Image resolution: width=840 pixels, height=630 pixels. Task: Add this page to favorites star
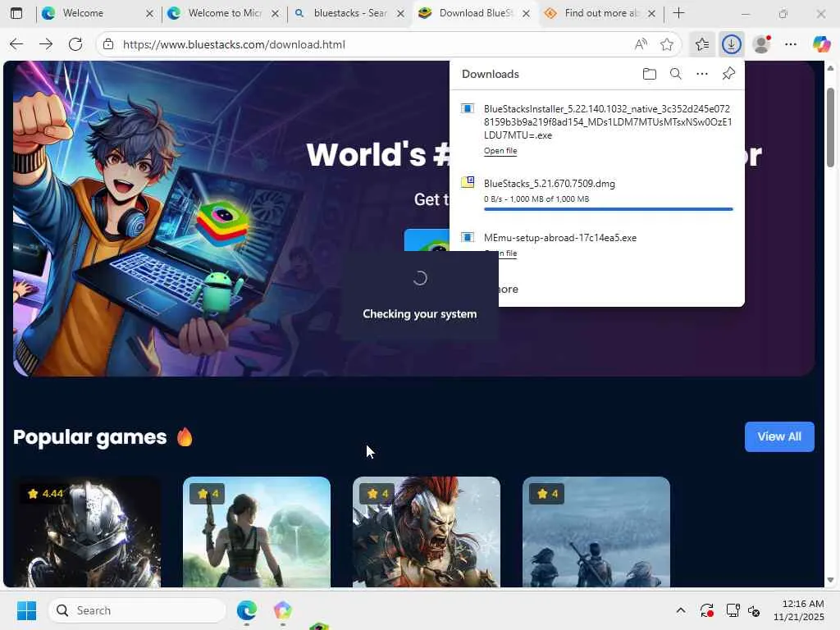pos(666,44)
